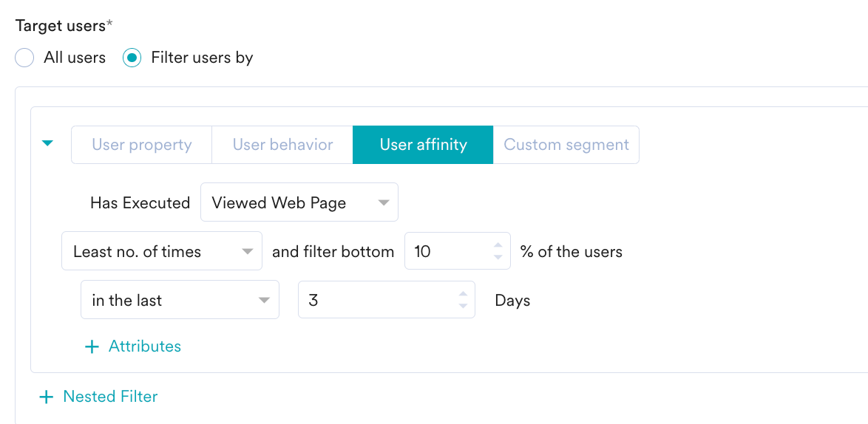The image size is (868, 424).
Task: Switch to User behavior tab
Action: click(x=282, y=145)
